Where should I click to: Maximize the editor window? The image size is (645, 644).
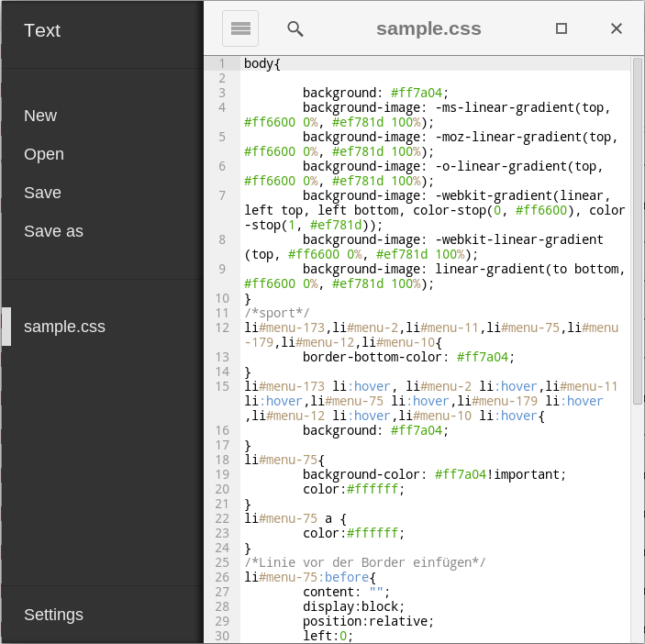tap(562, 28)
